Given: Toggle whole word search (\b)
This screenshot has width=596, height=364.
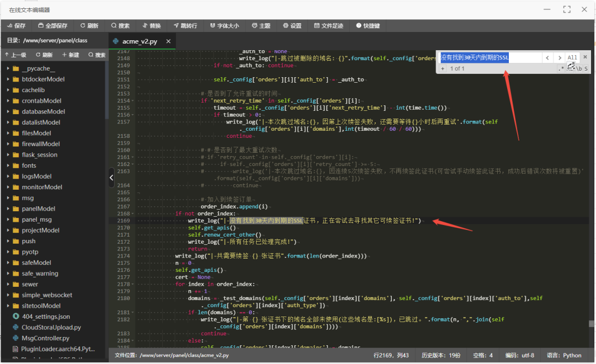Looking at the screenshot, I should [x=579, y=69].
